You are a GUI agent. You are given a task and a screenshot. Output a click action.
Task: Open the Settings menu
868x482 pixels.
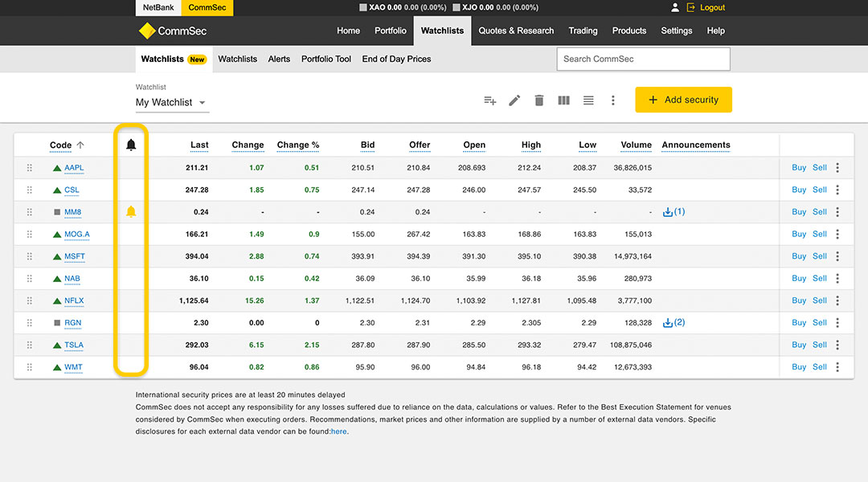click(677, 31)
